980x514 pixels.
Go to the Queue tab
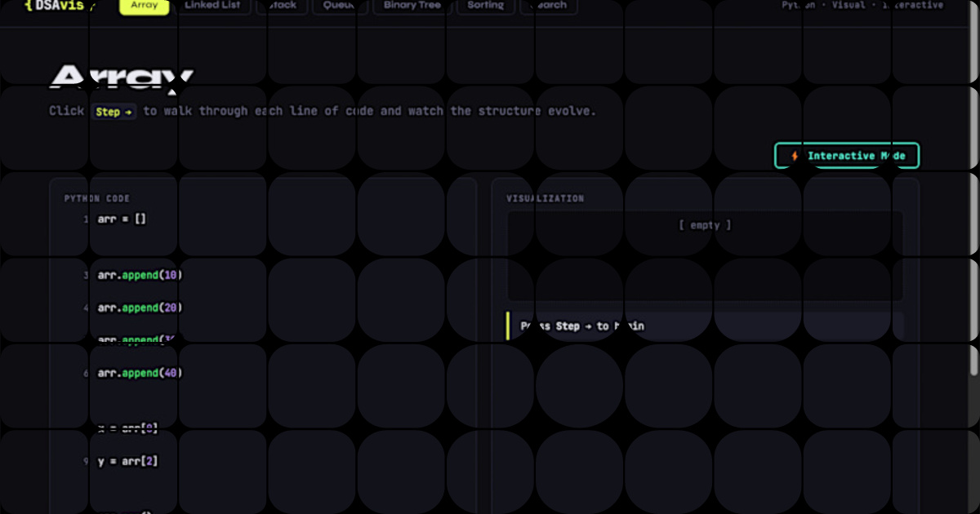tap(340, 6)
